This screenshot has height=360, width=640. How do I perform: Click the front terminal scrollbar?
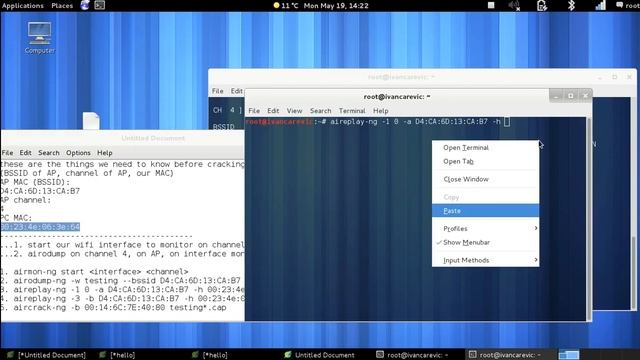589,218
